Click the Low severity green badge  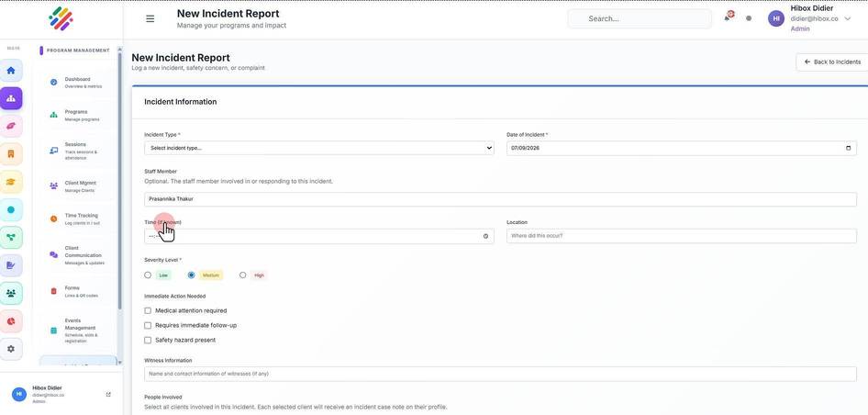(x=163, y=275)
